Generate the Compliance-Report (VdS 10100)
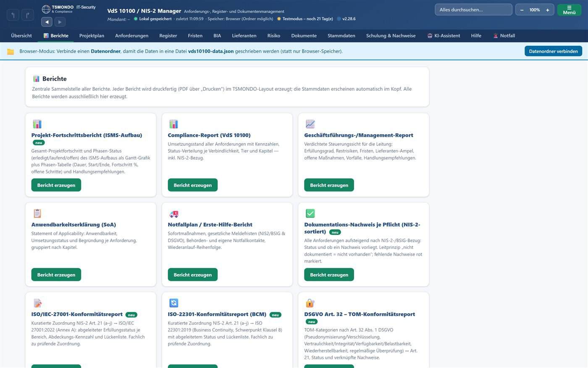Image resolution: width=588 pixels, height=368 pixels. (x=193, y=185)
